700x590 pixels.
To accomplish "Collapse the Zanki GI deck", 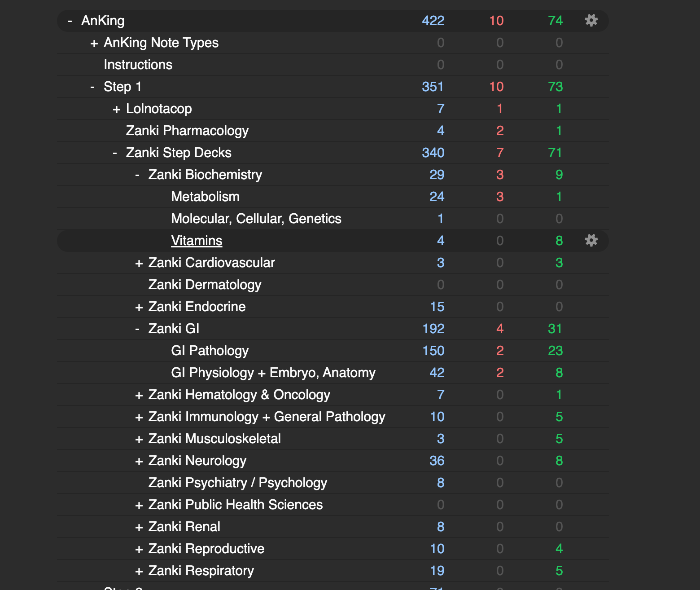I will 137,329.
